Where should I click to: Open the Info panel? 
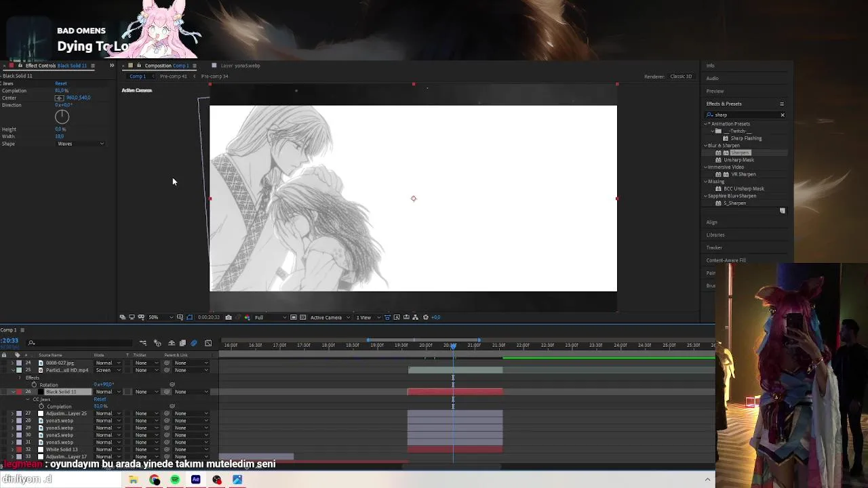710,66
